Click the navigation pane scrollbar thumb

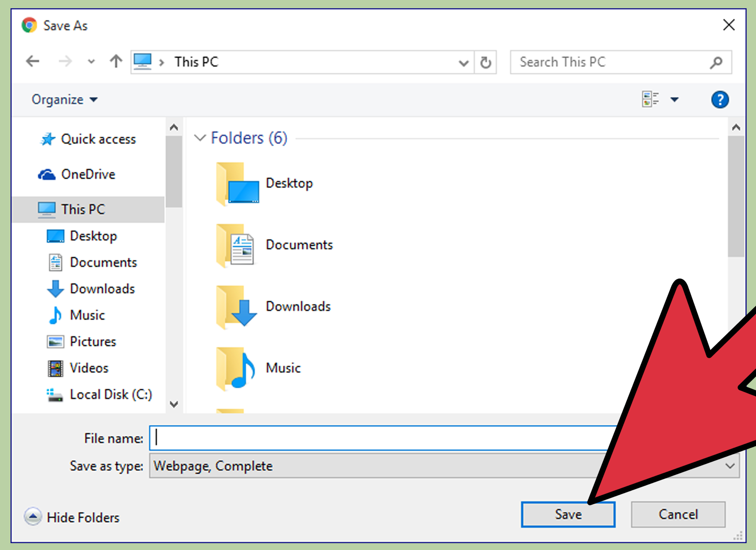point(174,172)
